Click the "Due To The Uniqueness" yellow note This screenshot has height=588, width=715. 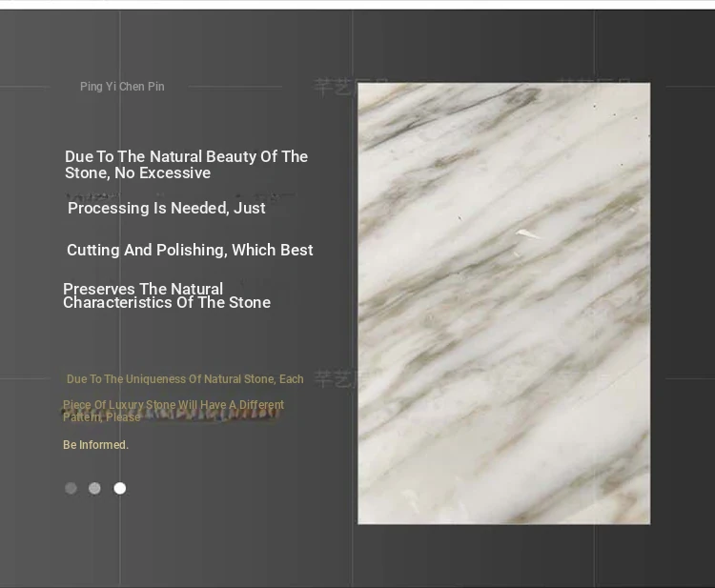click(x=185, y=379)
